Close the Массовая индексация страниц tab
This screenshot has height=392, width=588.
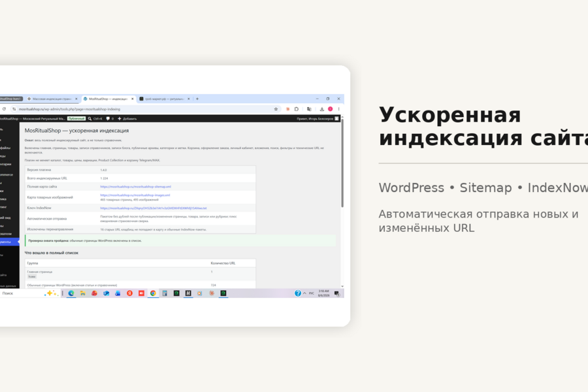click(76, 99)
